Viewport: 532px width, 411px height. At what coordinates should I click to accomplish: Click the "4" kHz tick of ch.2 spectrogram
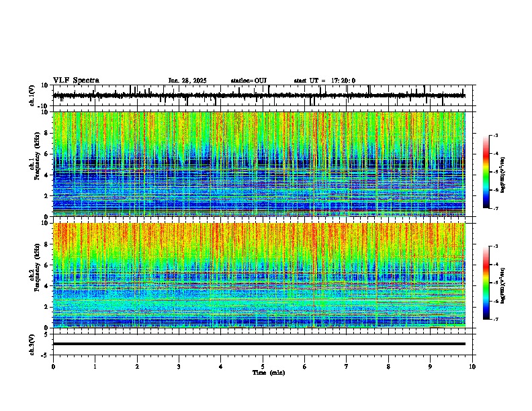47,286
